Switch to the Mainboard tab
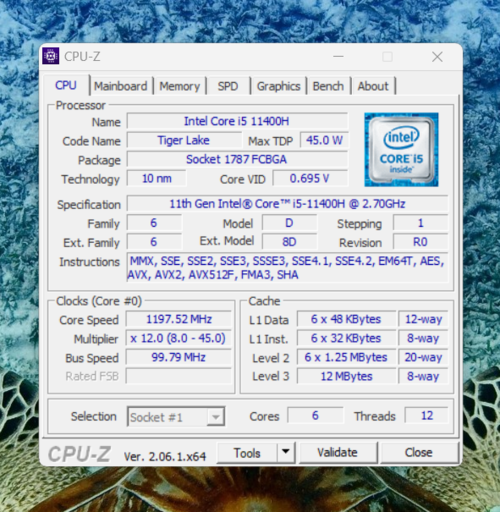Screen dimensions: 500x512 (x=121, y=86)
